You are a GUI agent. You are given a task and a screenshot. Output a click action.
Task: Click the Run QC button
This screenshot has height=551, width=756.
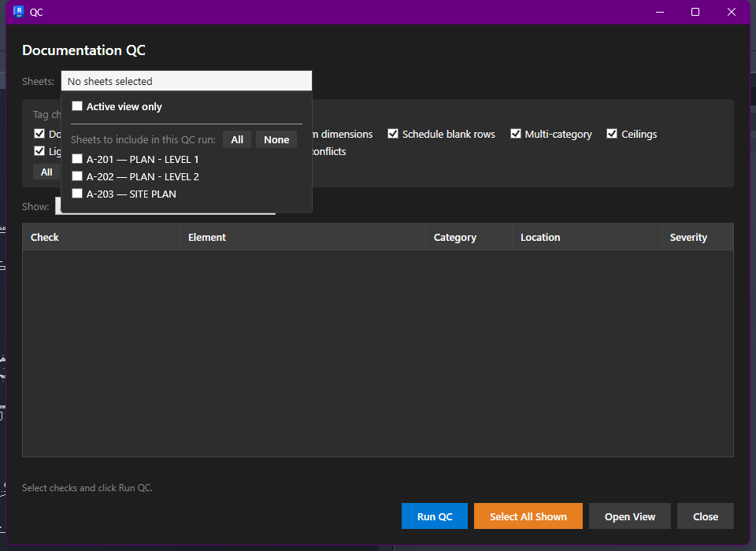[x=435, y=516]
